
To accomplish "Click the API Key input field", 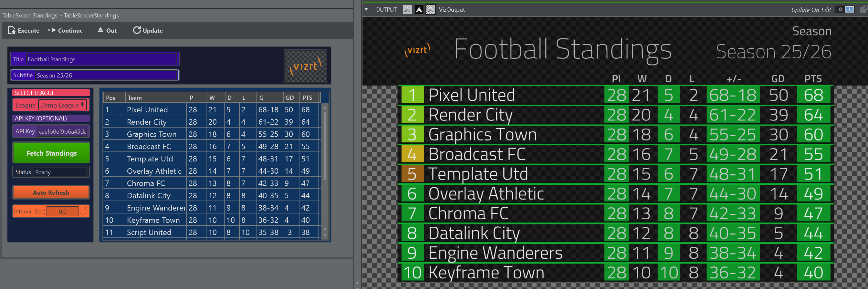I will (63, 131).
